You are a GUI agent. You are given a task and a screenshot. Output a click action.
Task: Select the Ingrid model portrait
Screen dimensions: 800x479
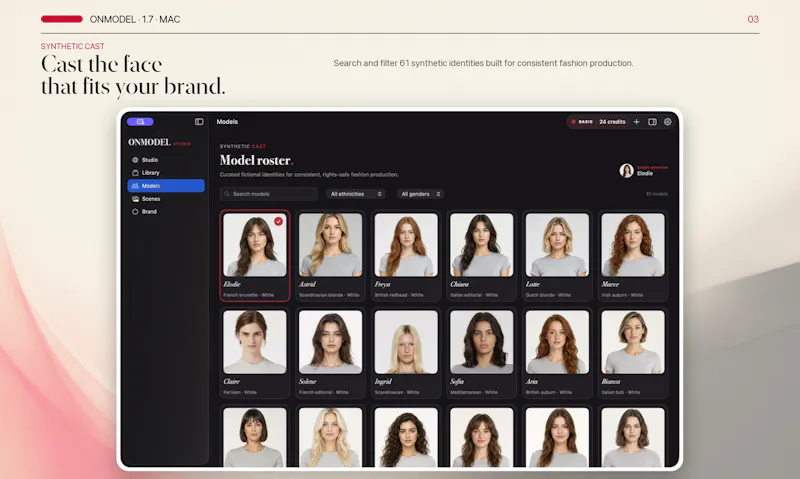[x=406, y=342]
